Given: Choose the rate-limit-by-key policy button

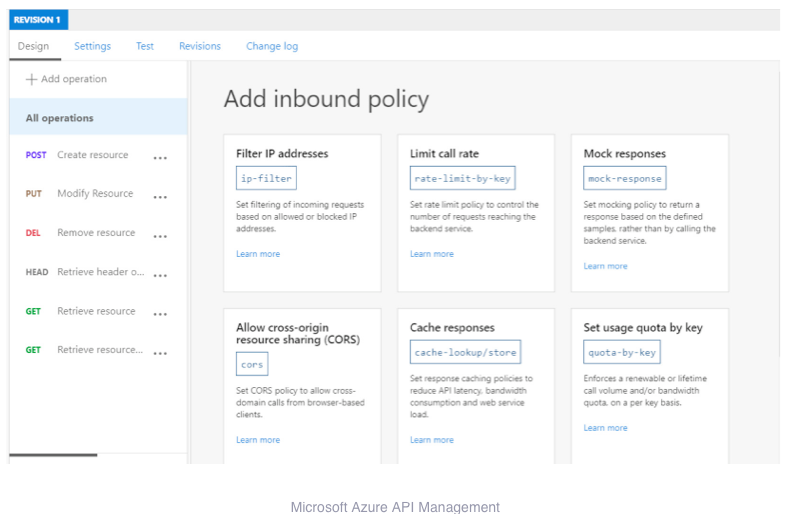Looking at the screenshot, I should click(x=463, y=178).
